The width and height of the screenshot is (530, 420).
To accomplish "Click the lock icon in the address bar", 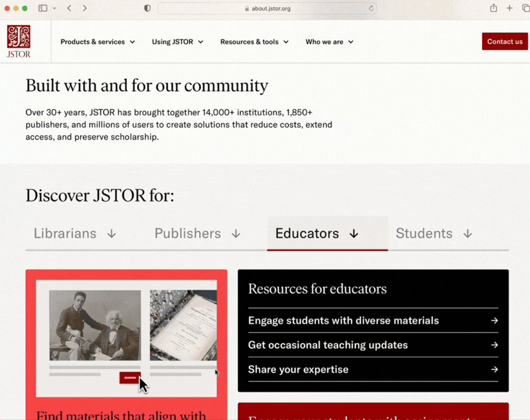I will pyautogui.click(x=247, y=8).
